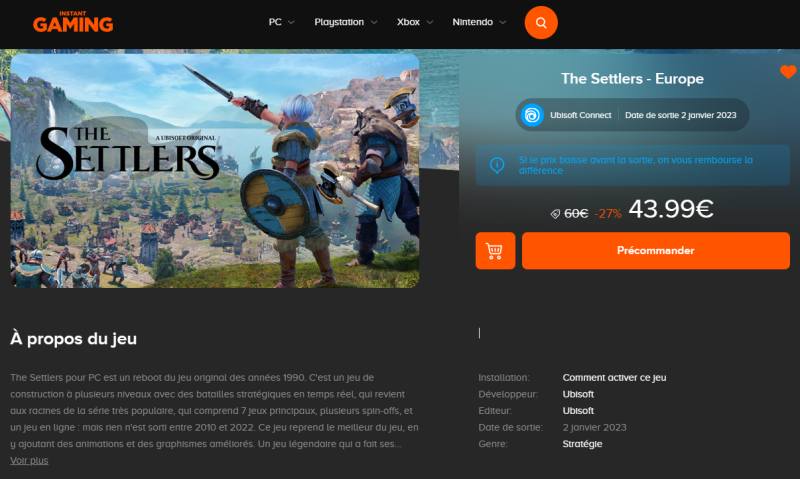Click the Ubisoft Connect swirl icon
The image size is (800, 479).
coord(532,115)
